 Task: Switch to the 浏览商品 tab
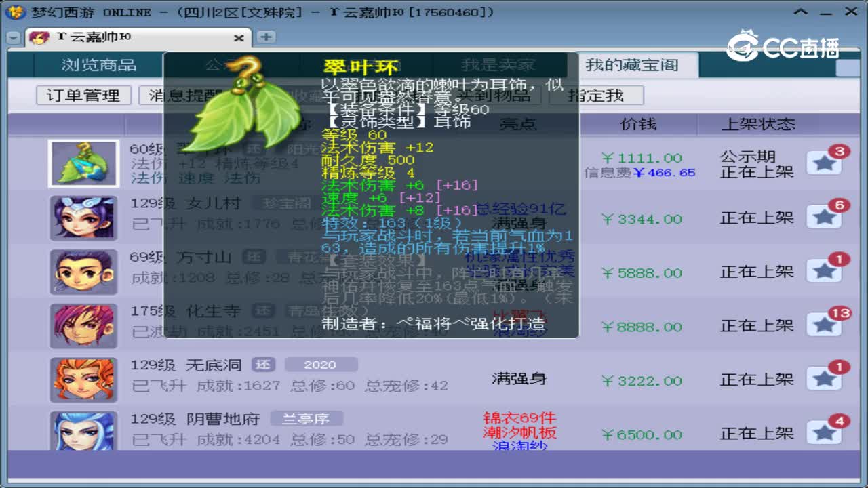(x=99, y=65)
